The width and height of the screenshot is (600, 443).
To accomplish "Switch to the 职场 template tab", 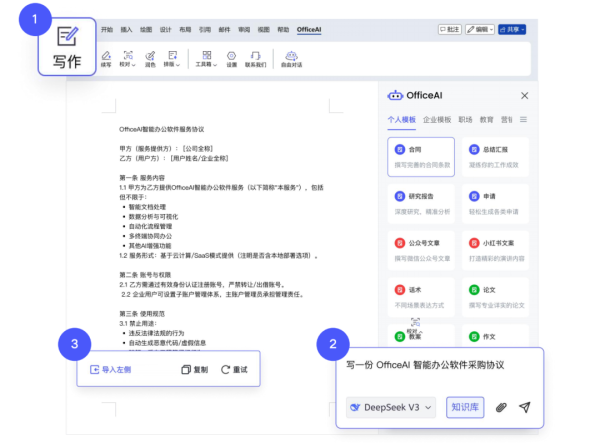I will click(x=465, y=120).
